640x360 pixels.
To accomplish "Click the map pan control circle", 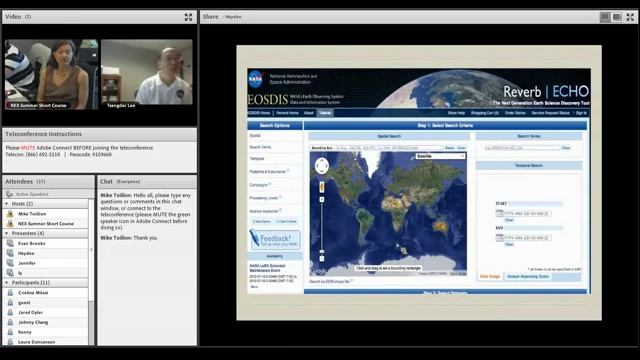I will pos(322,166).
